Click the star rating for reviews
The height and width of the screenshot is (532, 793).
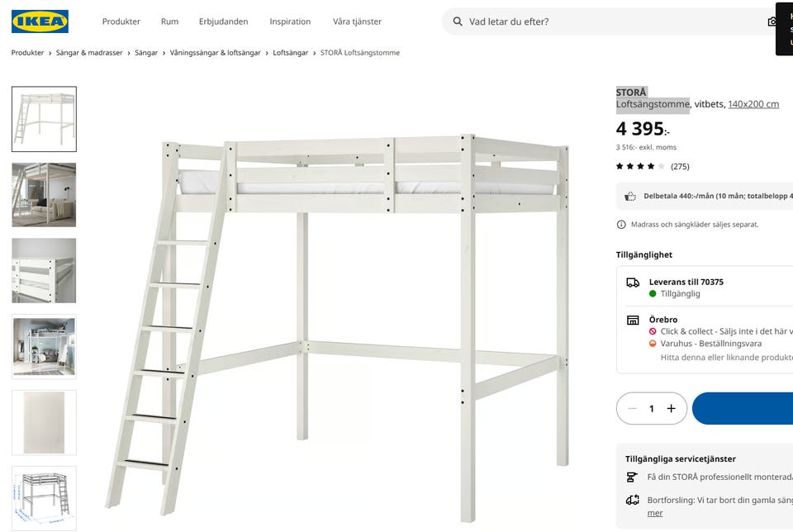(640, 166)
